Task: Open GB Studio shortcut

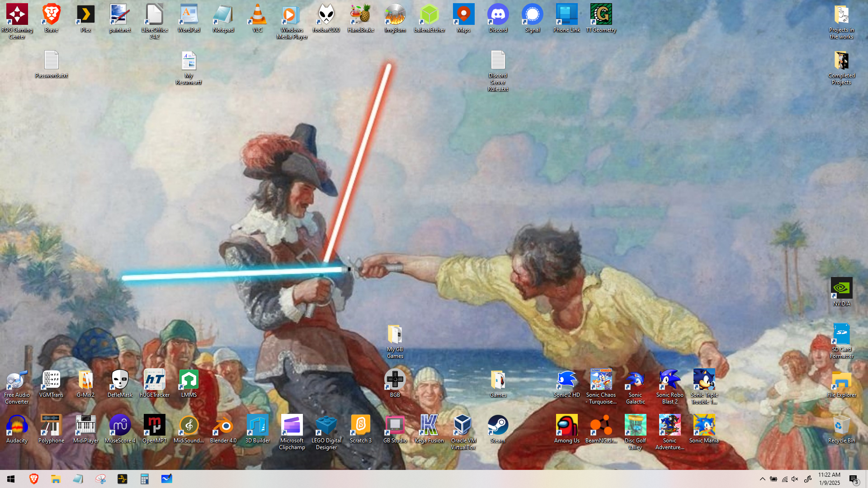Action: tap(395, 429)
